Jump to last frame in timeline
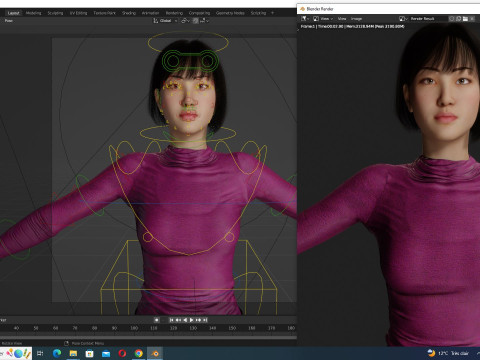 pyautogui.click(x=205, y=320)
